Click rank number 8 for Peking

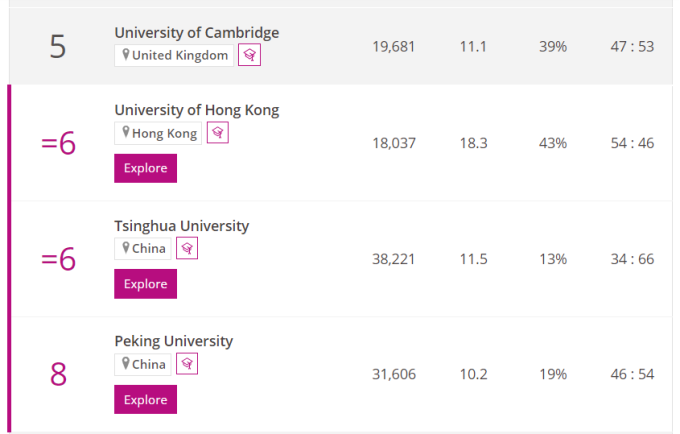coord(58,374)
